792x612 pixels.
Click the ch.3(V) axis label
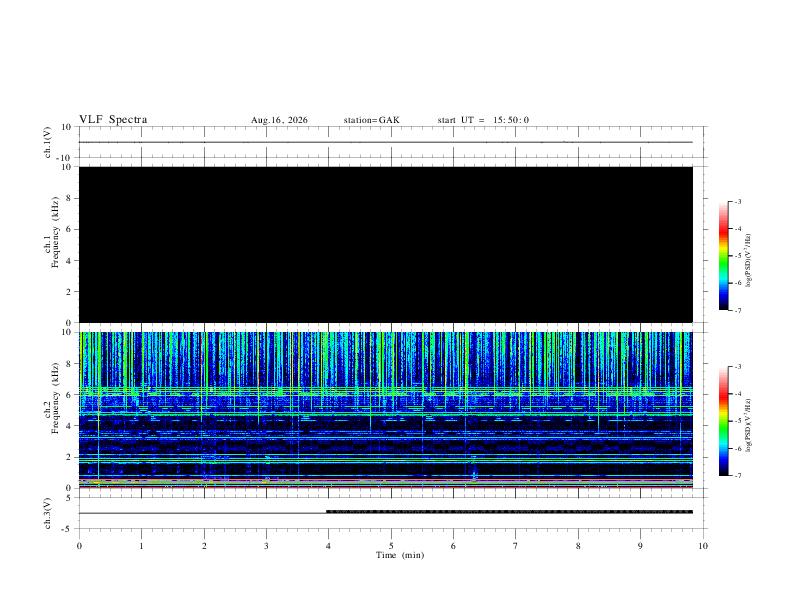[48, 514]
